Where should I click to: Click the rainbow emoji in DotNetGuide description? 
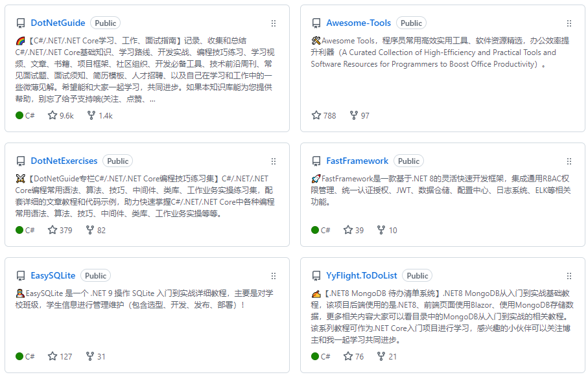click(20, 41)
